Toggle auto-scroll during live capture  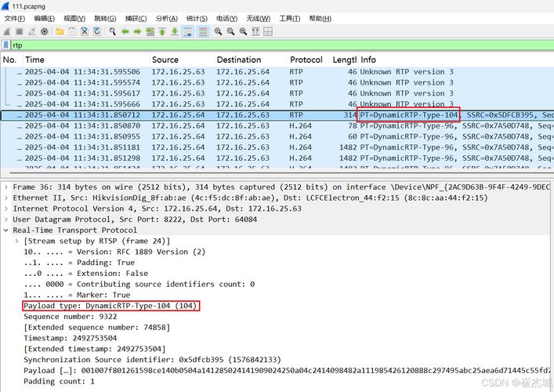[187, 32]
